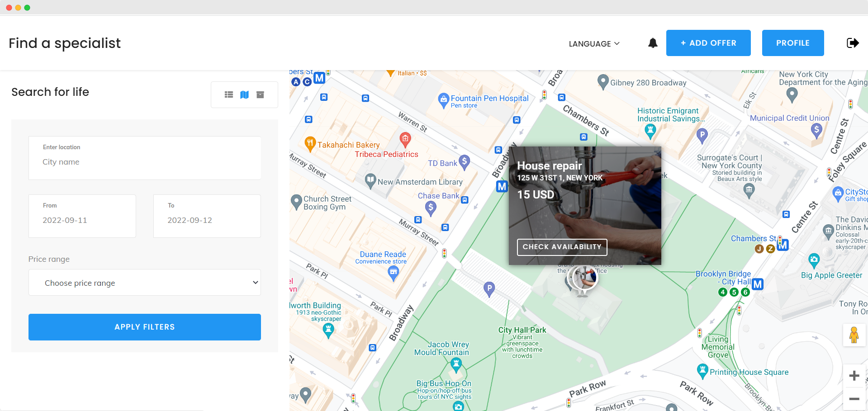Switch to list view icon
The height and width of the screenshot is (411, 868).
tap(229, 94)
